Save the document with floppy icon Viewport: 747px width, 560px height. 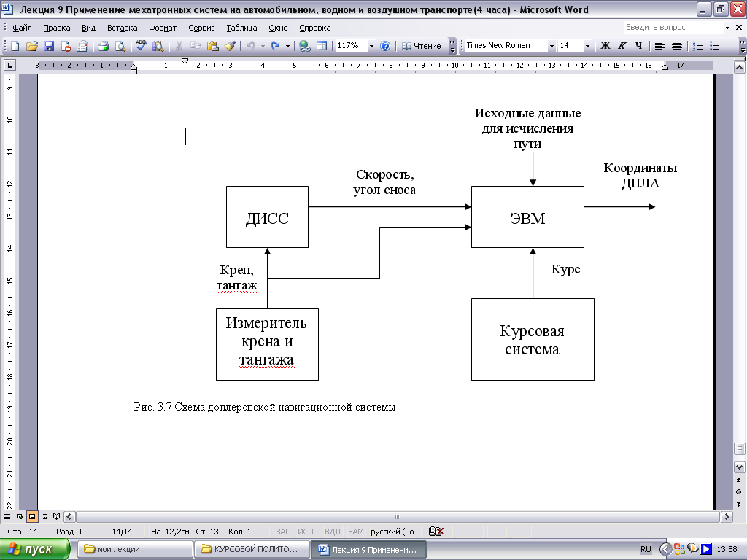[x=49, y=46]
